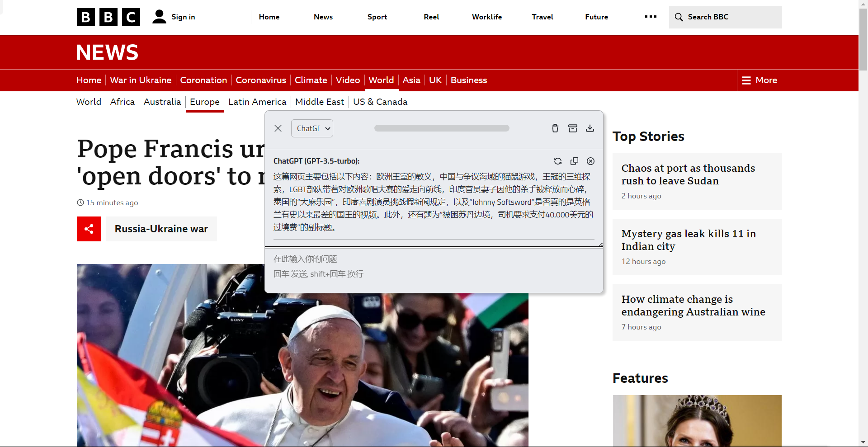Select Africa region

click(123, 102)
